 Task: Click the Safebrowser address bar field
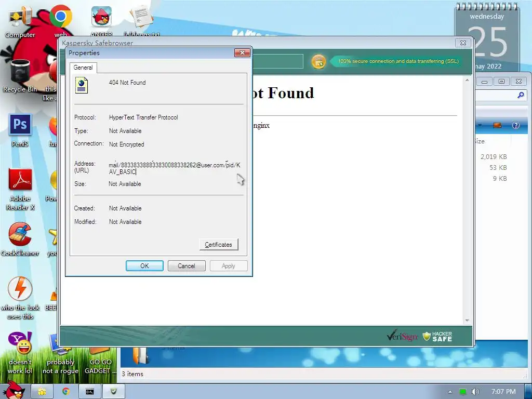[278, 61]
